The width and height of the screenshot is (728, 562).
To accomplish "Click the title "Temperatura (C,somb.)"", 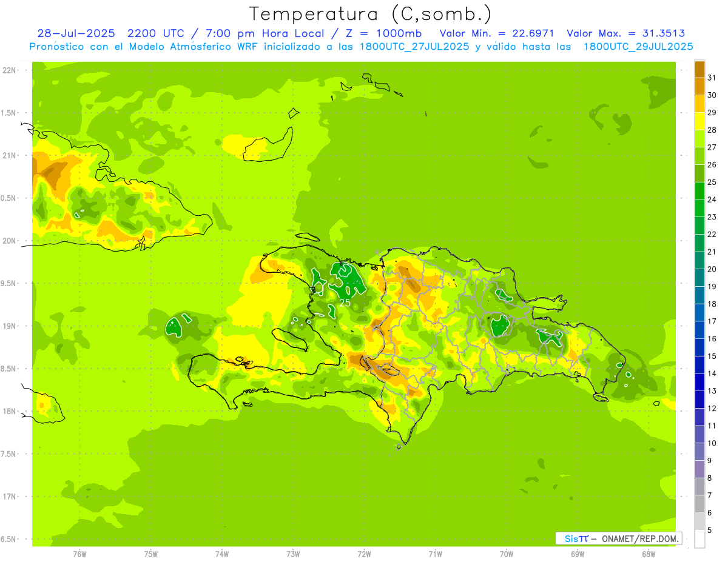I will tap(370, 13).
